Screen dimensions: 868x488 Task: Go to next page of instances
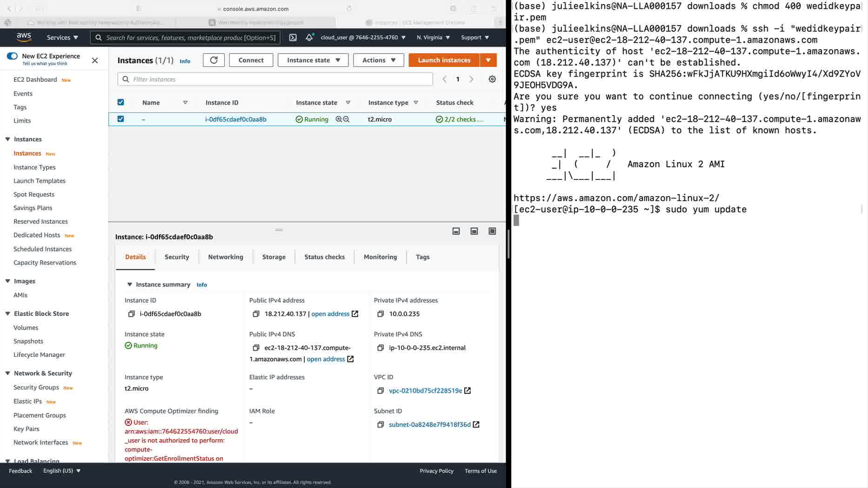[x=471, y=79]
